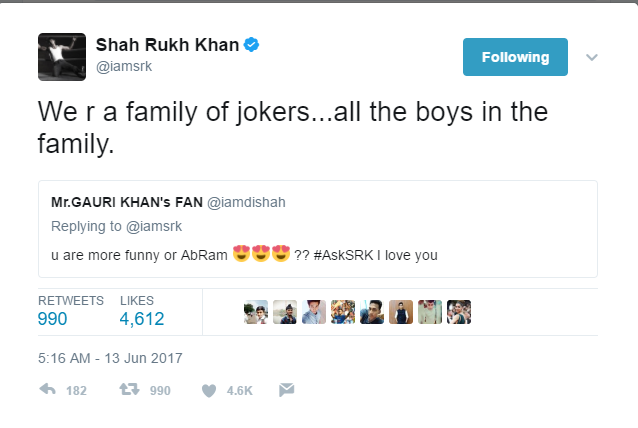Click the last liker avatar thumbnail
Viewport: 638px width, 428px height.
(459, 312)
